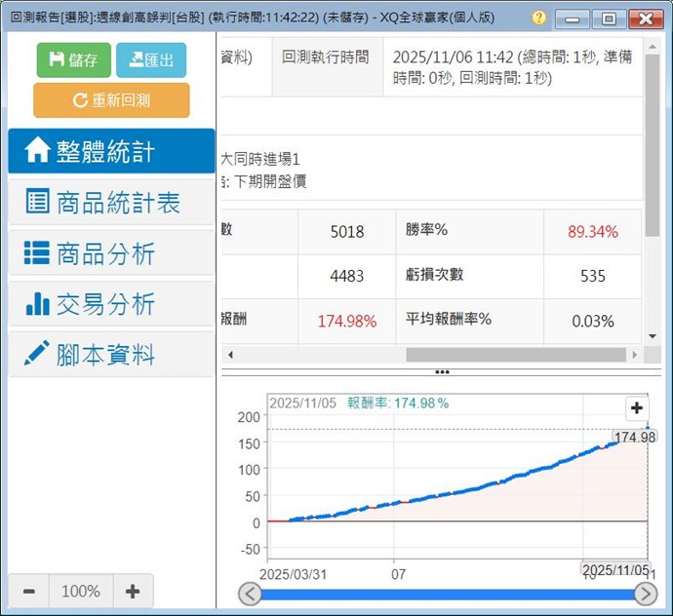Click the zoom in plus button at bottom left

tap(133, 592)
